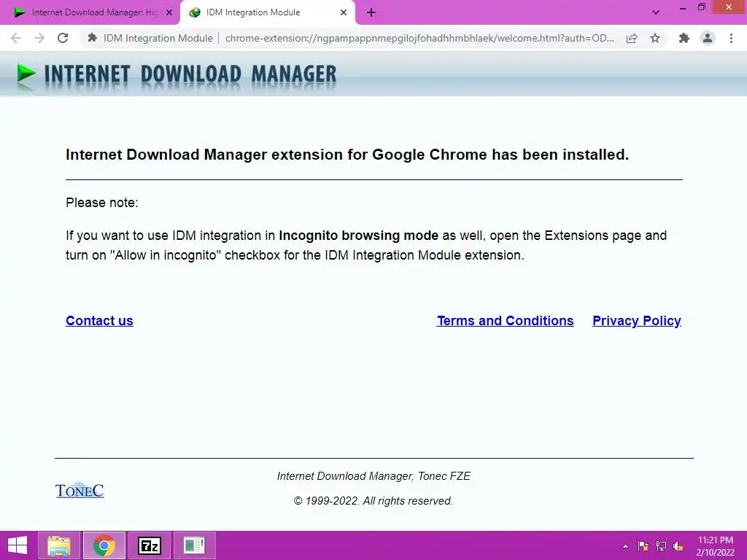Click the network tray icon
This screenshot has height=560, width=747.
661,546
